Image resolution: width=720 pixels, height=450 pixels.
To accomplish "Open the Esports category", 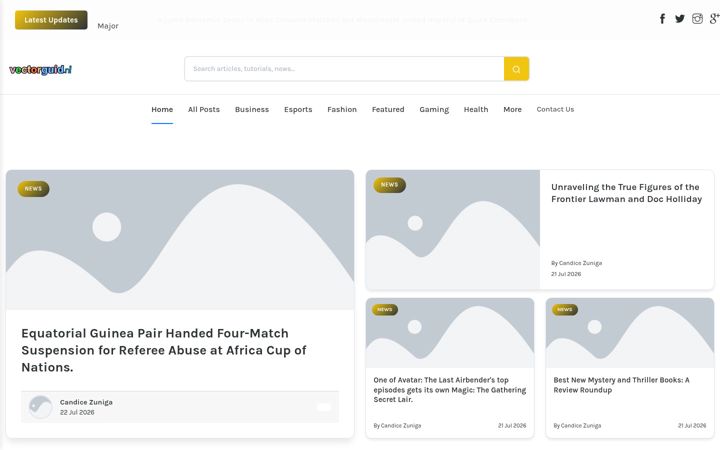I will [298, 109].
